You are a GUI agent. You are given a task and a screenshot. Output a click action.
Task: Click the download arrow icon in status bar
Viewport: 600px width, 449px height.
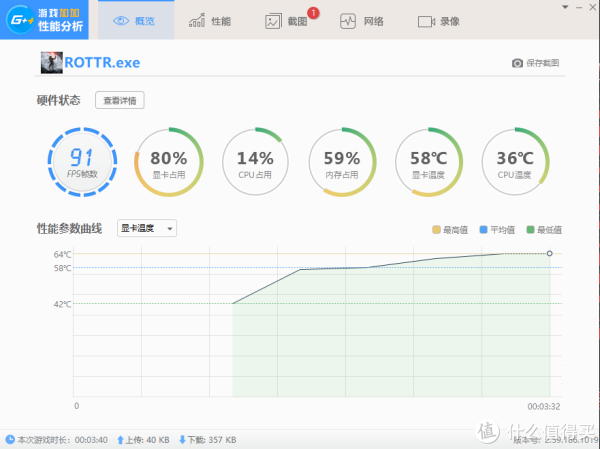(x=182, y=440)
